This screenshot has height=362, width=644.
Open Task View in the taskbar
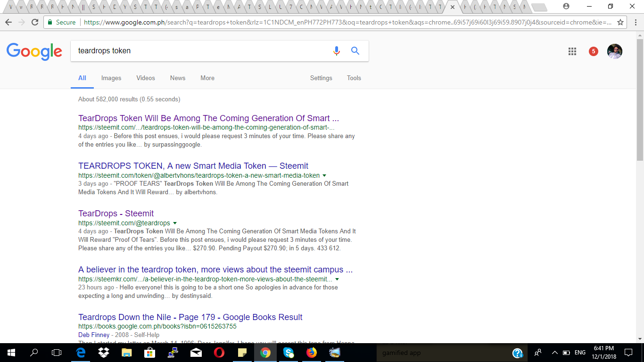pyautogui.click(x=57, y=353)
